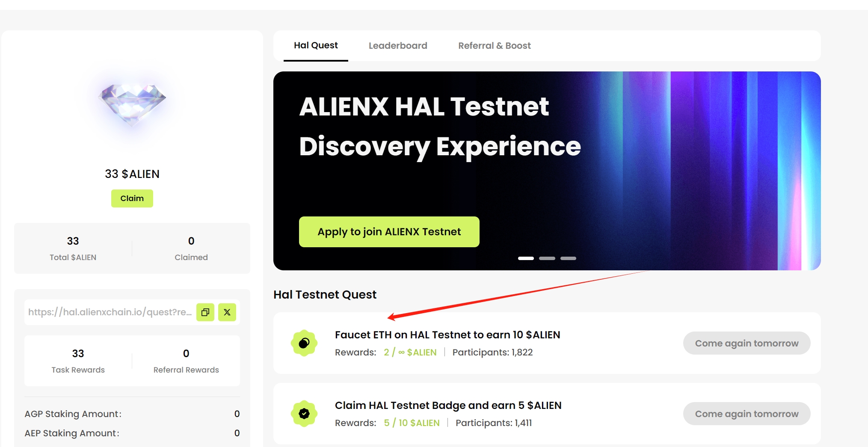Select the third banner carousel indicator

[568, 258]
